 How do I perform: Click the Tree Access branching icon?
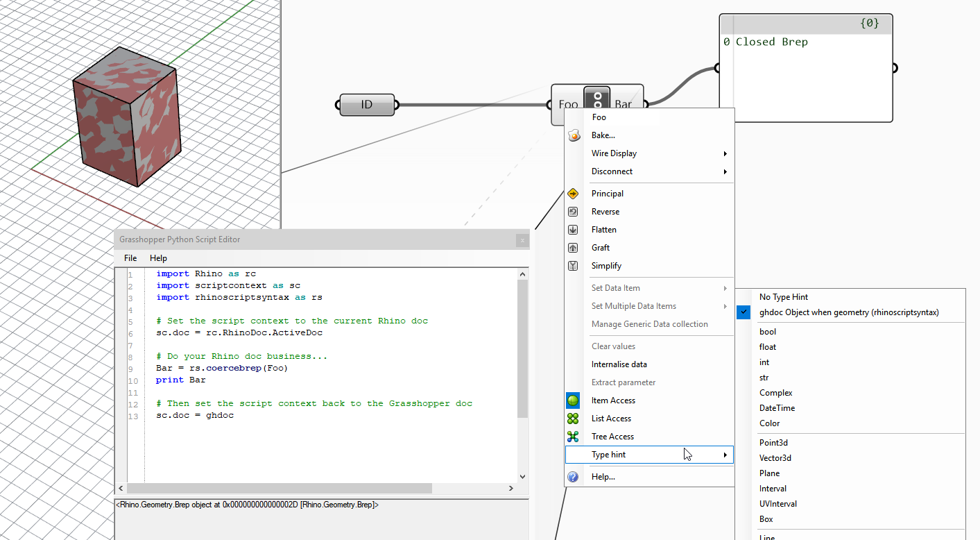click(x=573, y=436)
